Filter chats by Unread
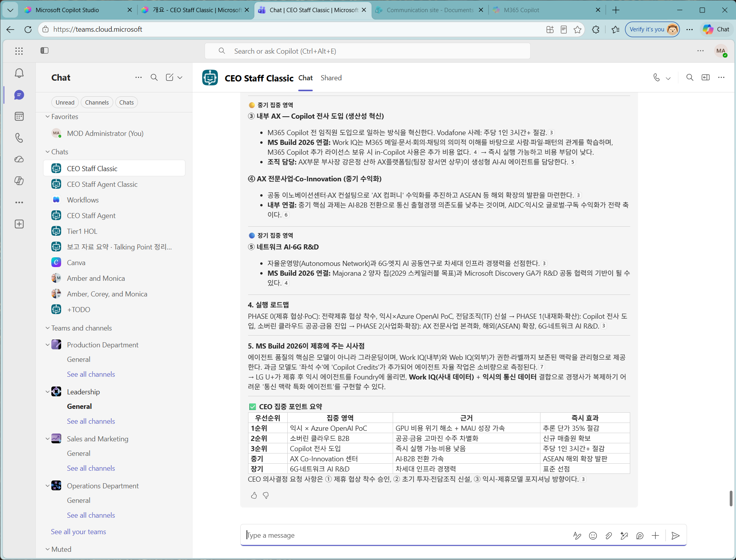Viewport: 736px width, 560px height. tap(65, 103)
